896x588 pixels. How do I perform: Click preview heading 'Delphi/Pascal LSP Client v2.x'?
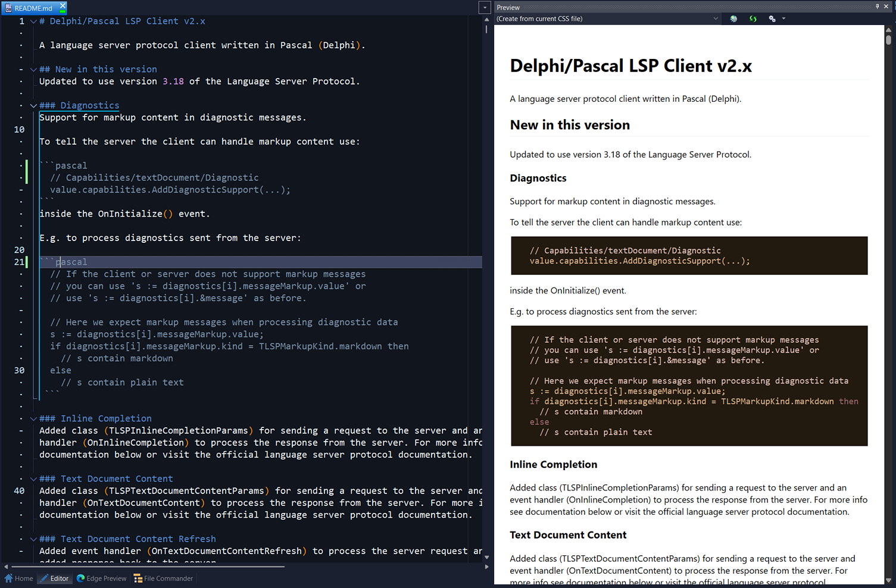(x=630, y=66)
